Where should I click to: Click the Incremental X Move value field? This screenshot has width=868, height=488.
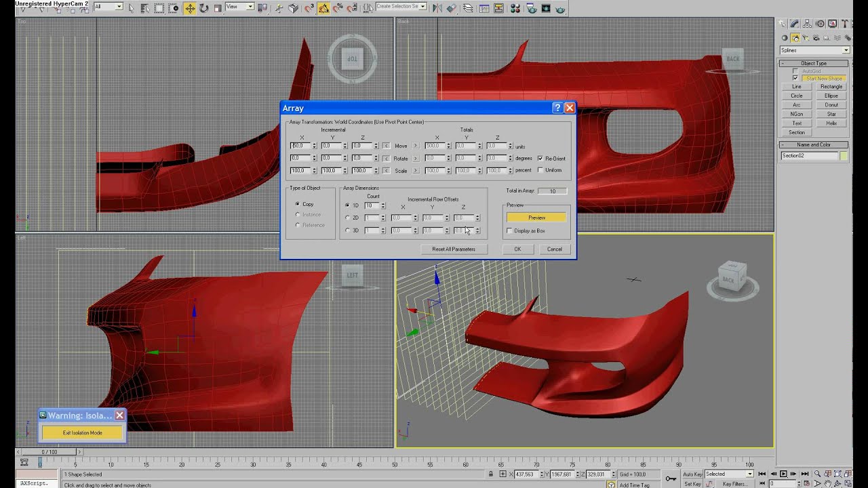tap(300, 146)
